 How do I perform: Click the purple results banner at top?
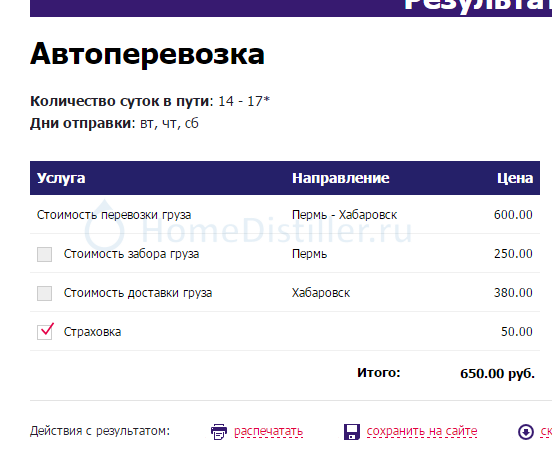click(291, 8)
